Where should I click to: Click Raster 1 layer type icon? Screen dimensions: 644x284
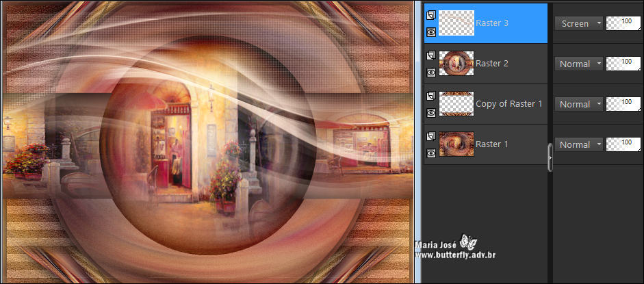point(431,137)
